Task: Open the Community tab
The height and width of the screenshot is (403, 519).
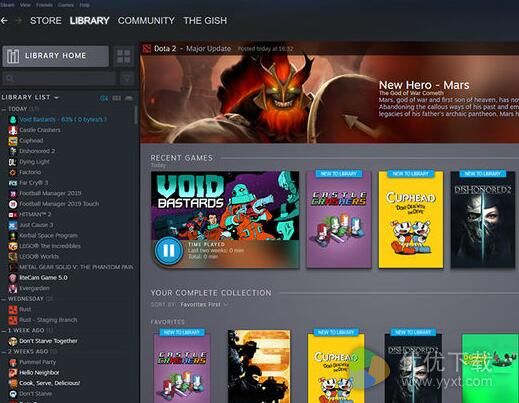Action: click(146, 21)
